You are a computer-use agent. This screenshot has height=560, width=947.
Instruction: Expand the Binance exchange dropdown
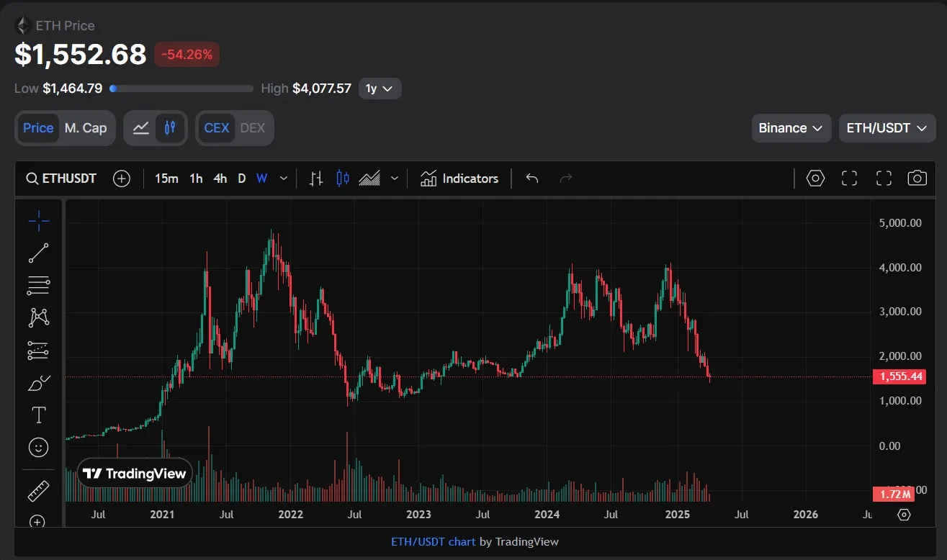790,128
